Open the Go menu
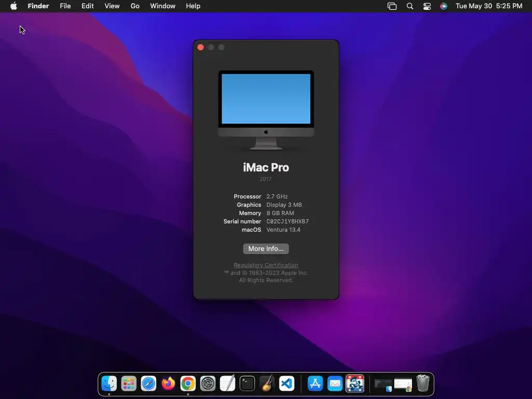The width and height of the screenshot is (532, 399). pyautogui.click(x=135, y=6)
